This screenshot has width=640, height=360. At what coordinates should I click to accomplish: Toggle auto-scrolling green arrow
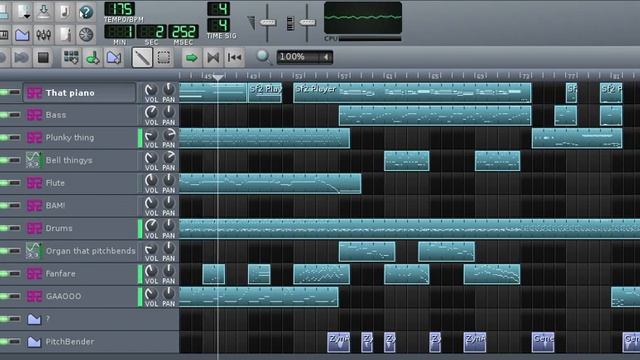pos(192,58)
